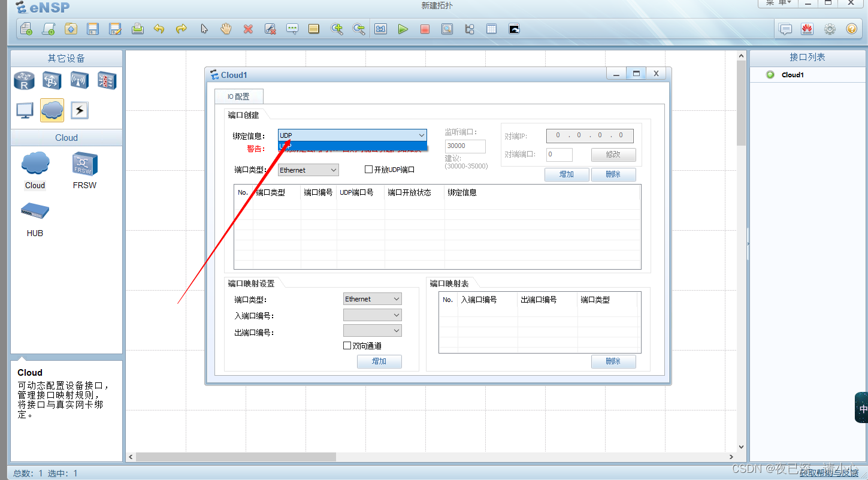Tick the 双向通道 checkbox
This screenshot has width=868, height=480.
tap(347, 346)
